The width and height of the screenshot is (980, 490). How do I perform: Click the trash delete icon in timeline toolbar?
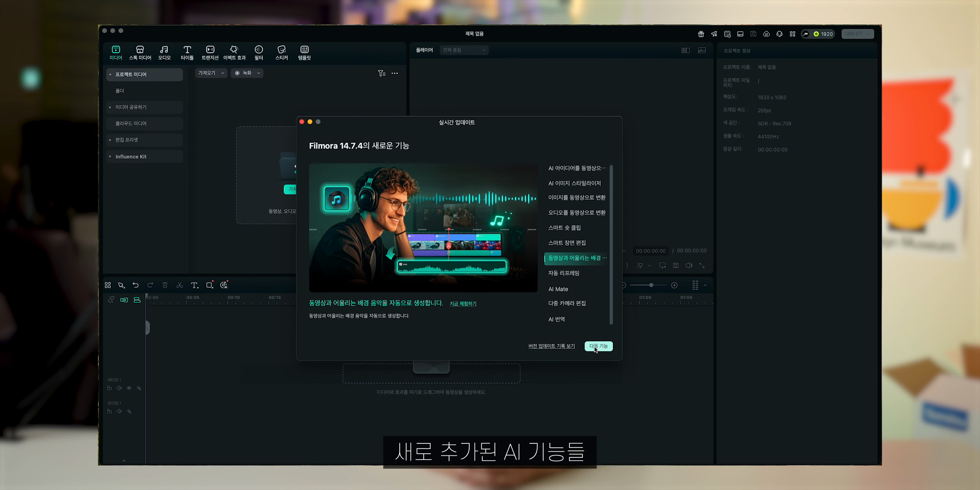point(165,285)
